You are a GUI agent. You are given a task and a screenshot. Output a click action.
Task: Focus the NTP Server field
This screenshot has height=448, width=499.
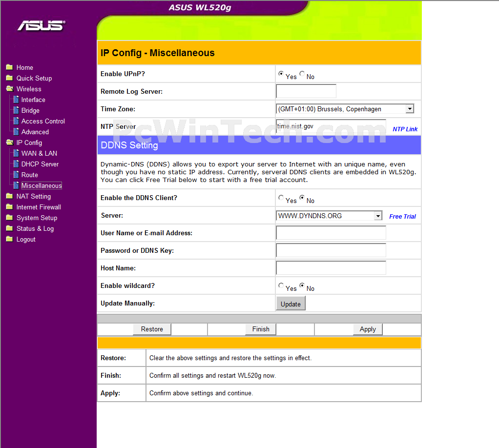click(331, 126)
